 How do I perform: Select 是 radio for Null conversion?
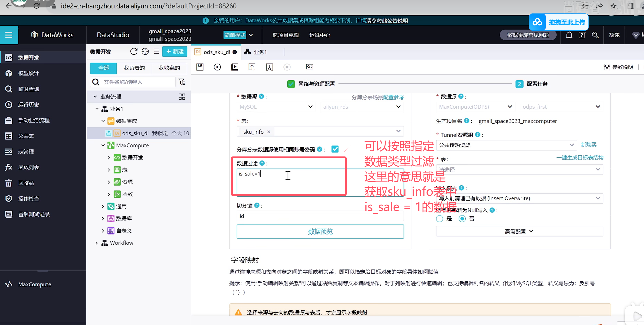[439, 219]
